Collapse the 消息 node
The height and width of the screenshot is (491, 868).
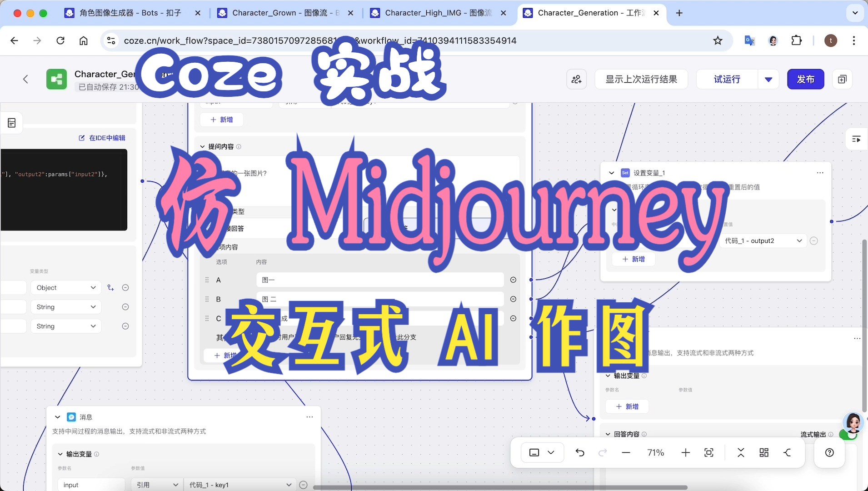pos(58,417)
